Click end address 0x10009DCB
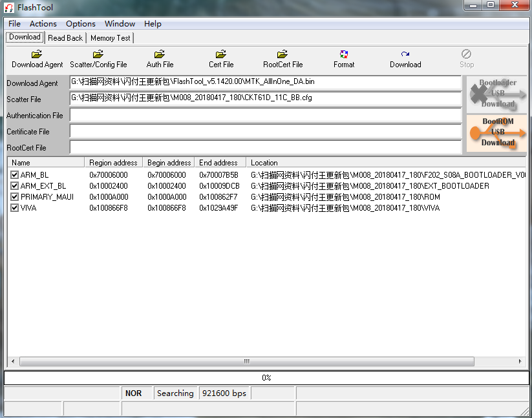Image resolution: width=532 pixels, height=418 pixels. 220,186
